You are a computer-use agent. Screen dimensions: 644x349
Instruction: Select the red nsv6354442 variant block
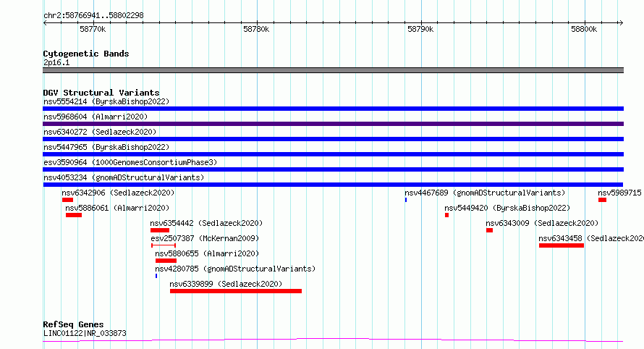point(160,230)
